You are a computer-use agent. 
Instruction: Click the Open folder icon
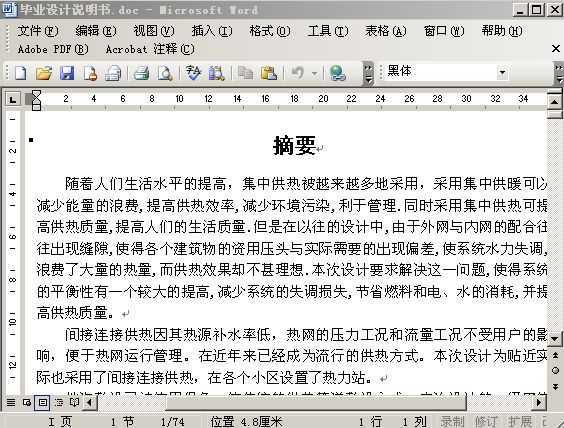pos(44,73)
